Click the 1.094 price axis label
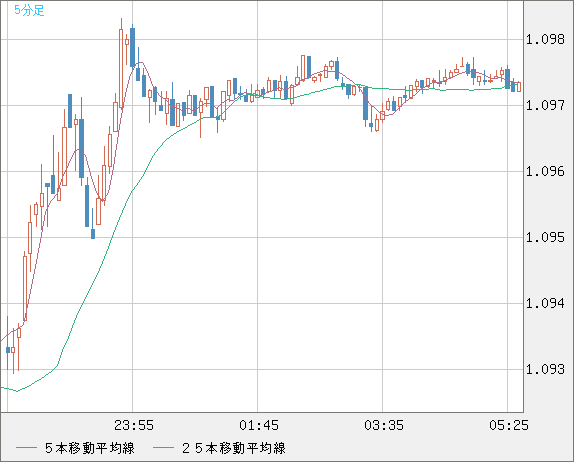574x462 pixels. pos(545,303)
